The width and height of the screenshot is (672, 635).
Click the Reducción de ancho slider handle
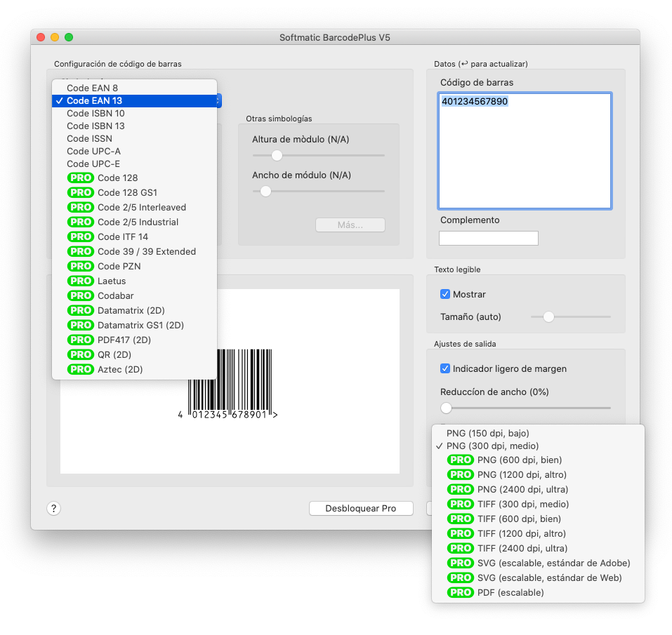446,408
